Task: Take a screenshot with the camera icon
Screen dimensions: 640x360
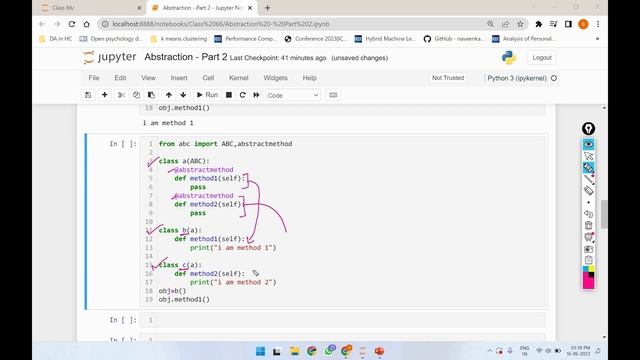Action: [588, 249]
